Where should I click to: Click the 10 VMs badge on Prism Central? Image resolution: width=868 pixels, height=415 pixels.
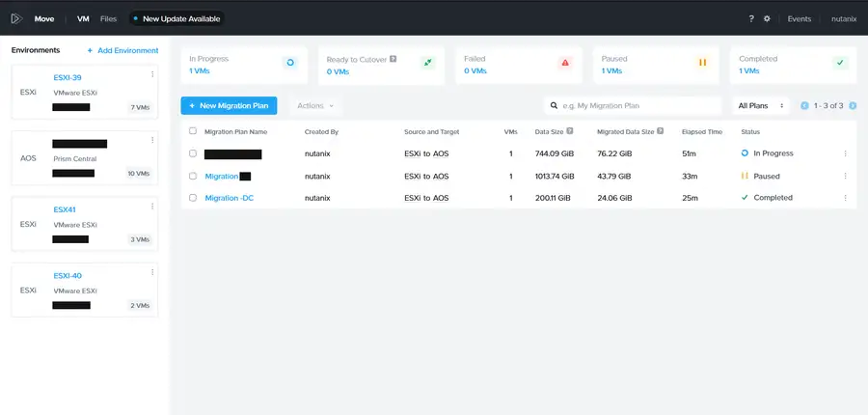(139, 174)
